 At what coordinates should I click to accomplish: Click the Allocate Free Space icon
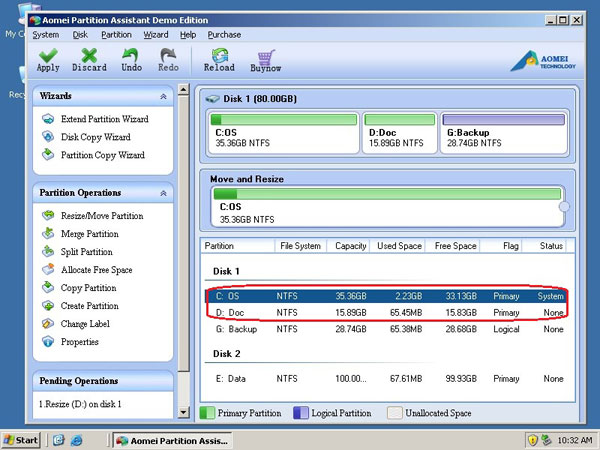[x=48, y=269]
